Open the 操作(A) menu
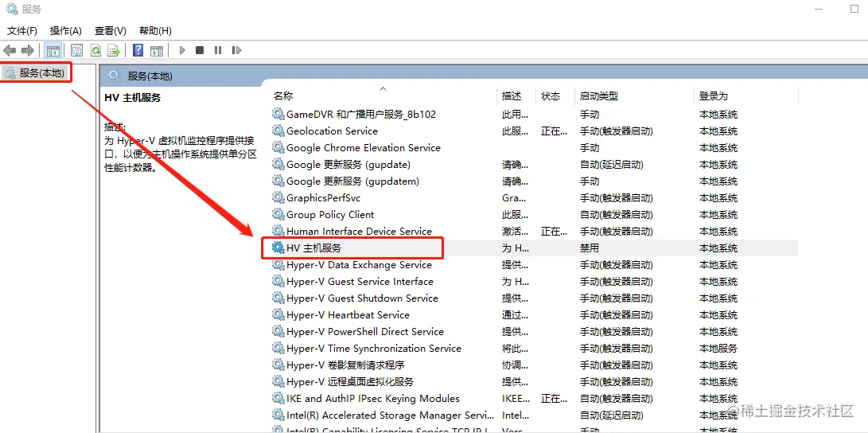 coord(66,31)
